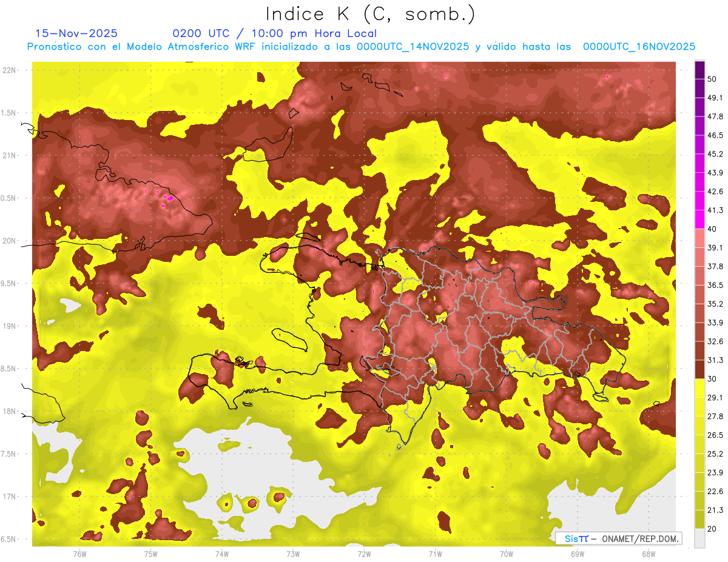Click the longitude label "68W"
The width and height of the screenshot is (728, 562).
click(x=649, y=554)
